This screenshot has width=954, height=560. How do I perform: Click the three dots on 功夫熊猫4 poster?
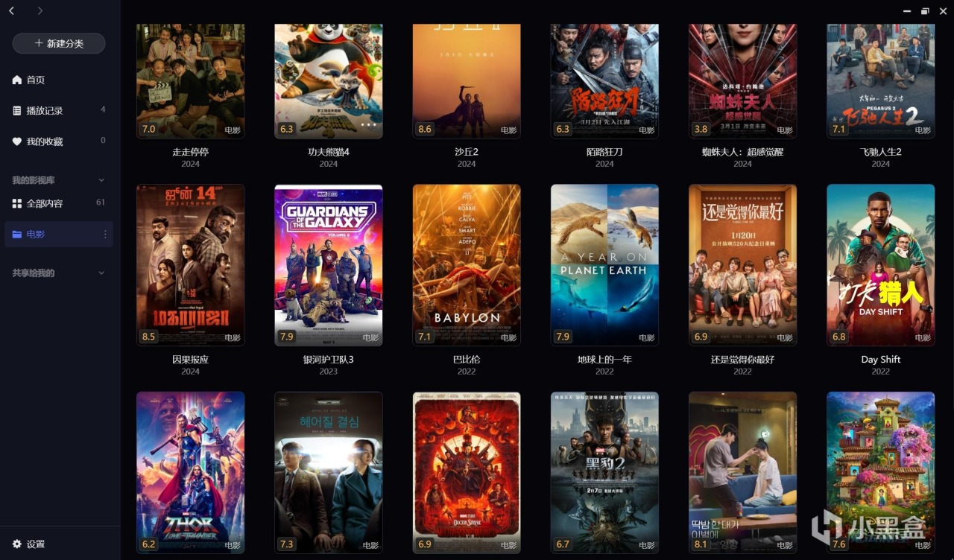point(368,126)
